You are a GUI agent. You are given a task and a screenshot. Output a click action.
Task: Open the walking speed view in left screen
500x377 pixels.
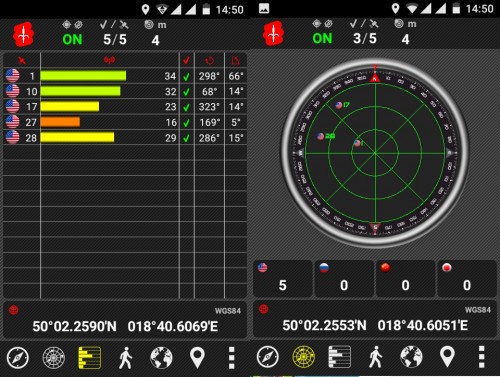click(126, 358)
